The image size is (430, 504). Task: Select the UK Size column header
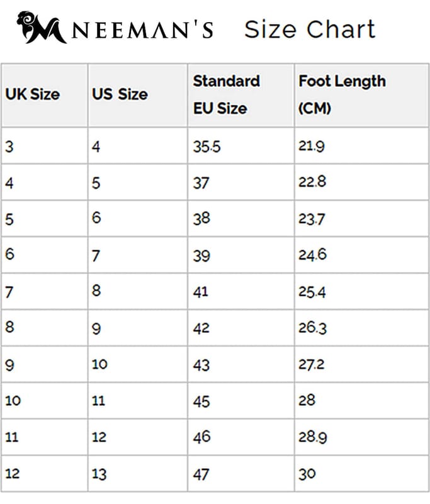(x=33, y=94)
